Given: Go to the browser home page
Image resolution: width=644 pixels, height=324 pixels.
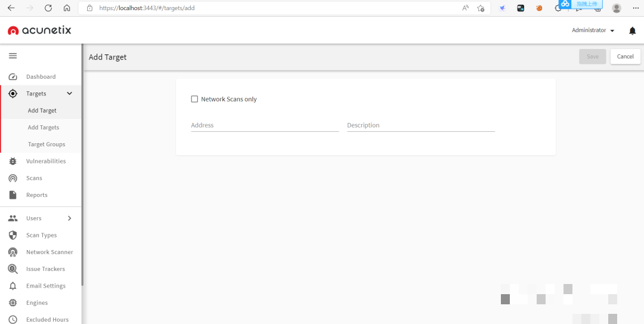Looking at the screenshot, I should [x=67, y=8].
